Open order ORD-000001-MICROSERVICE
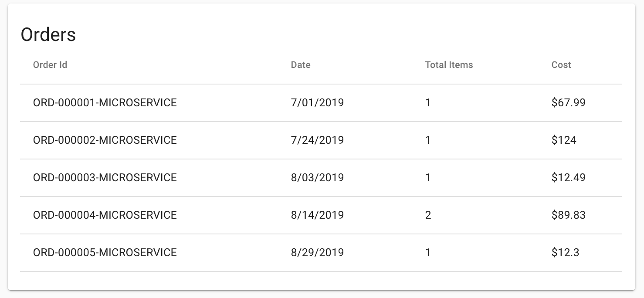 (105, 103)
